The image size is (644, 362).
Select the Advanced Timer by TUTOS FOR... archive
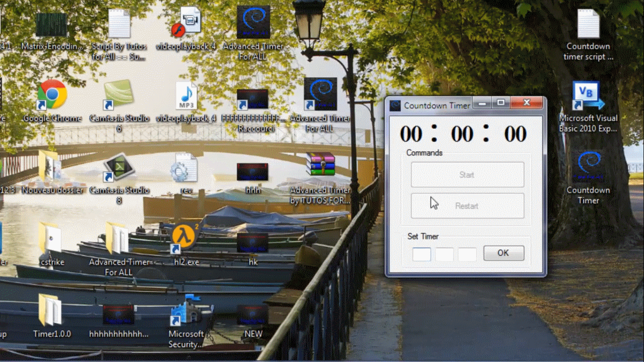click(x=321, y=164)
